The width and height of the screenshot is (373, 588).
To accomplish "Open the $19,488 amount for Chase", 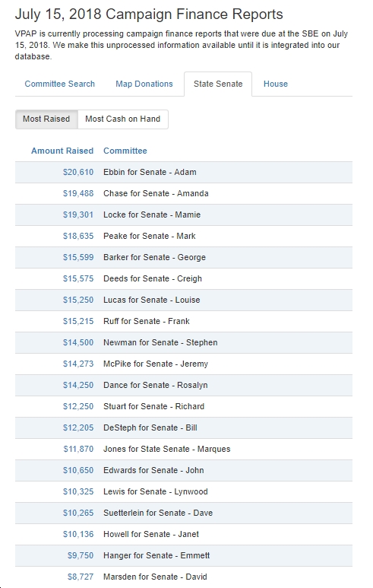I will point(78,193).
